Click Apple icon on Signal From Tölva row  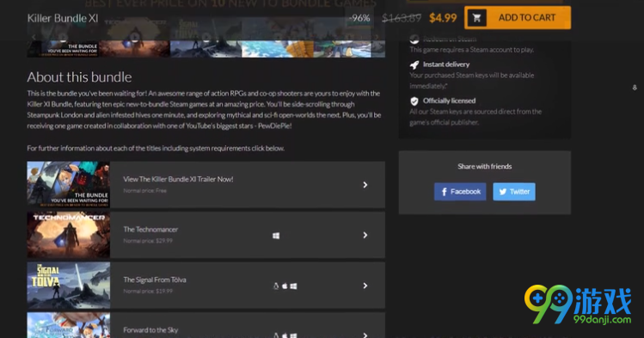[x=285, y=286]
